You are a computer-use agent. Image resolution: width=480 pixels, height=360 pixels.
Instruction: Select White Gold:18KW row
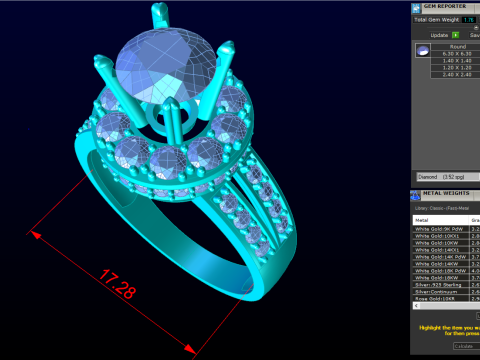click(447, 278)
